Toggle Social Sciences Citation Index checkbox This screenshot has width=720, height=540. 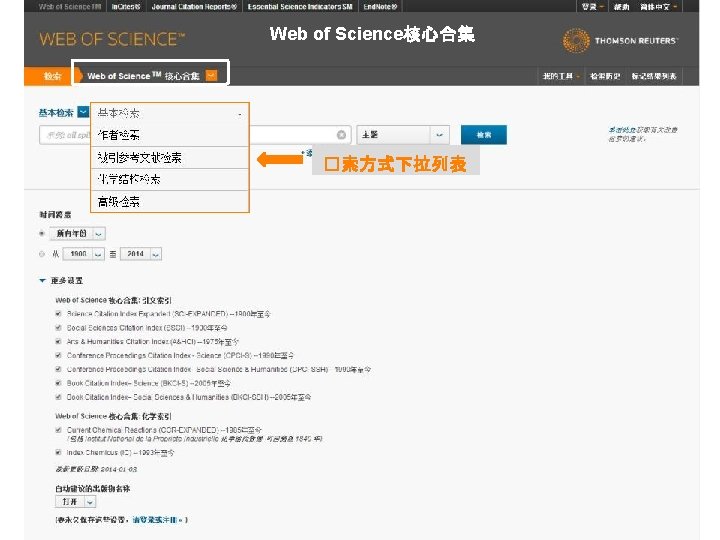point(58,328)
